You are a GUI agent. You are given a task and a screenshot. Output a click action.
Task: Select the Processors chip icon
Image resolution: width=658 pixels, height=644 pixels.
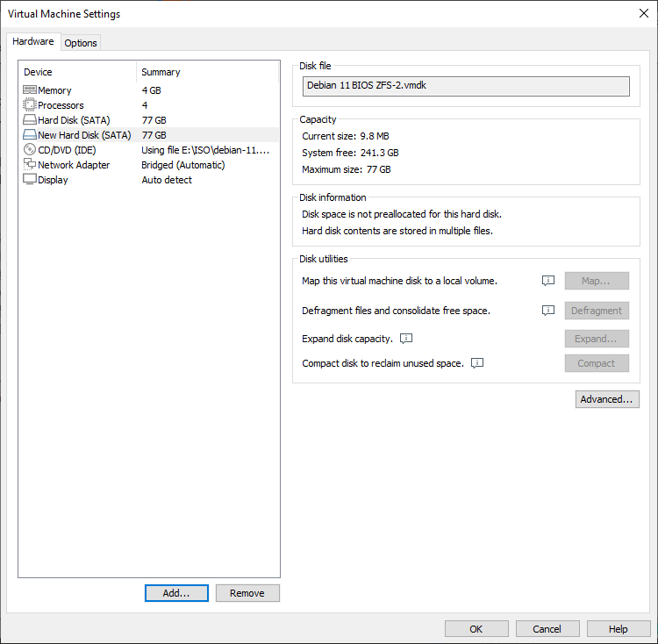[x=30, y=105]
